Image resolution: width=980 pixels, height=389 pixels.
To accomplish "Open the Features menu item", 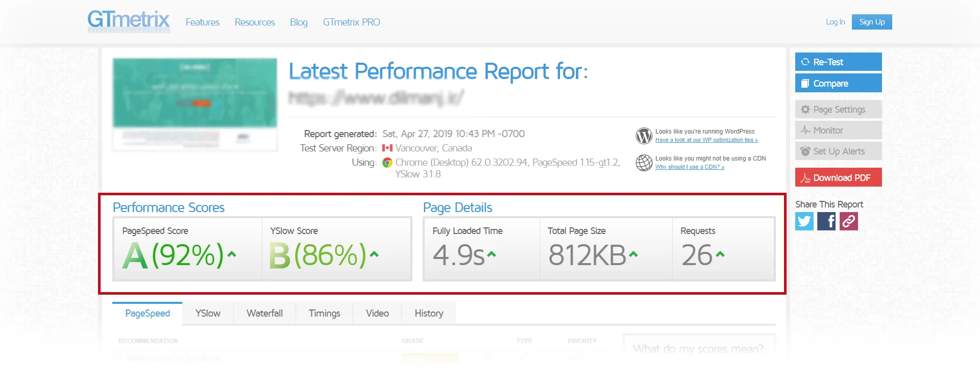I will pyautogui.click(x=203, y=22).
